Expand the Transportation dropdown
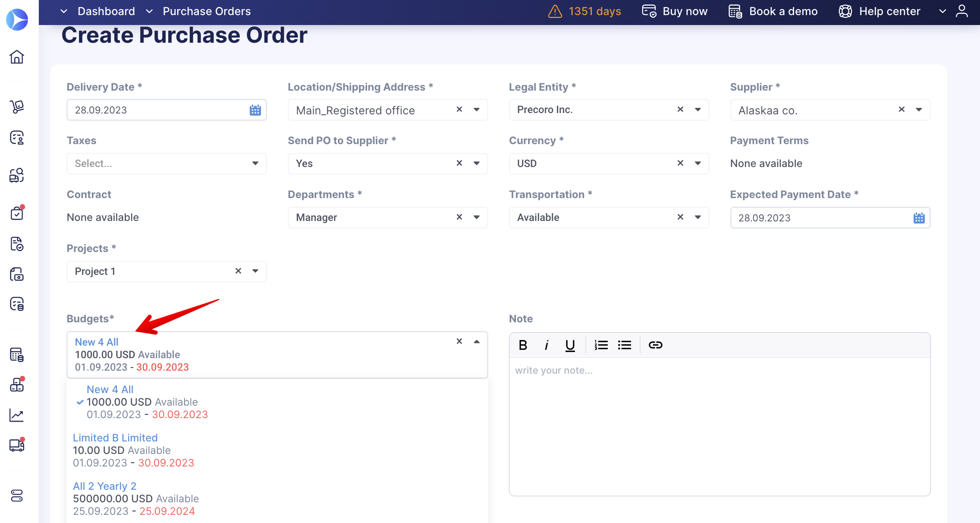The image size is (980, 523). (x=698, y=217)
